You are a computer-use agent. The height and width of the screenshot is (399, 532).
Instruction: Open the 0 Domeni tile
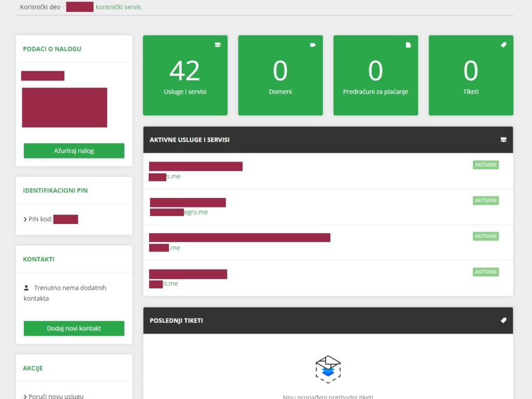tap(280, 75)
